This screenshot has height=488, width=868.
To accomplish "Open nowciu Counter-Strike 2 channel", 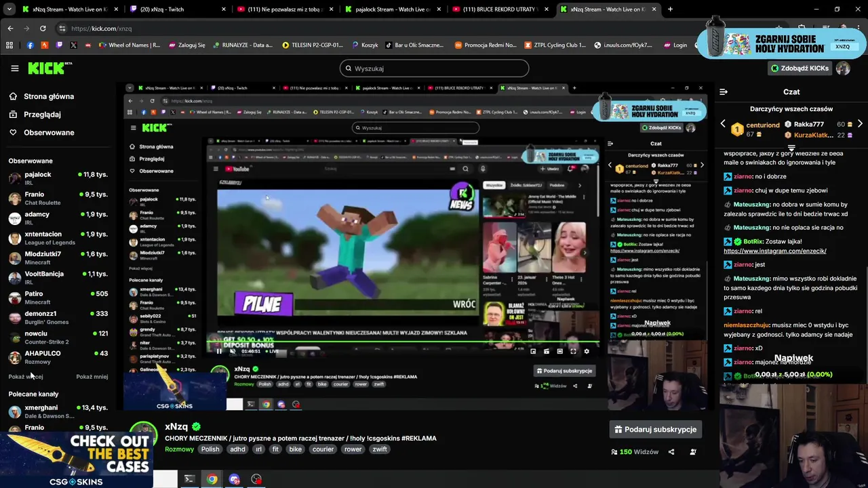I will click(58, 338).
